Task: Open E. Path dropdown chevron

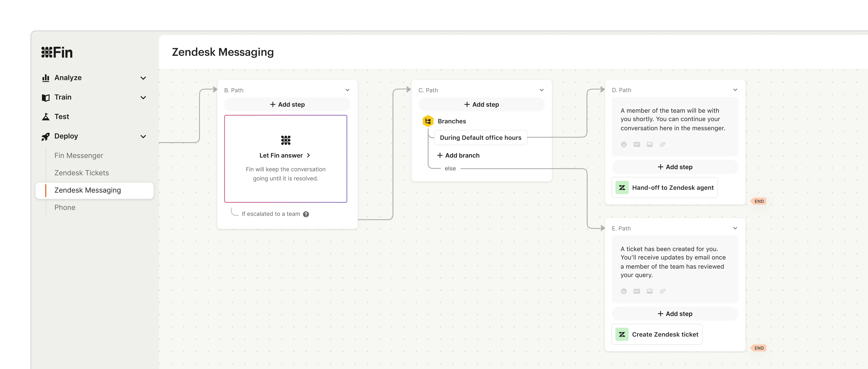Action: [x=735, y=228]
